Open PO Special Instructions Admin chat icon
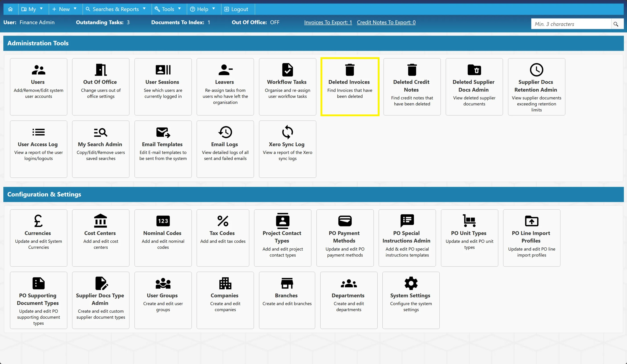The width and height of the screenshot is (627, 364). tap(407, 221)
